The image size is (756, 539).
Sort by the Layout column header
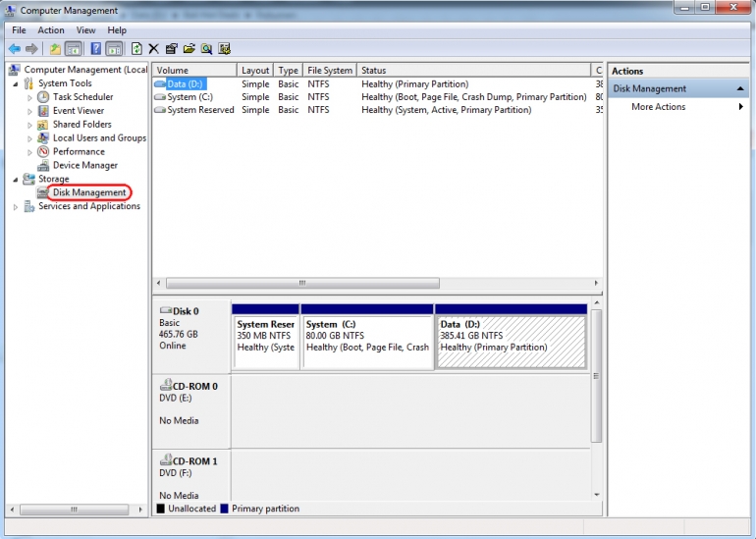255,70
